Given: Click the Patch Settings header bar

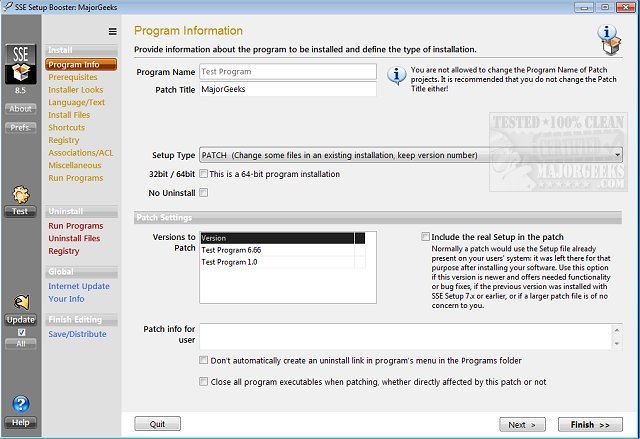Looking at the screenshot, I should pos(378,217).
